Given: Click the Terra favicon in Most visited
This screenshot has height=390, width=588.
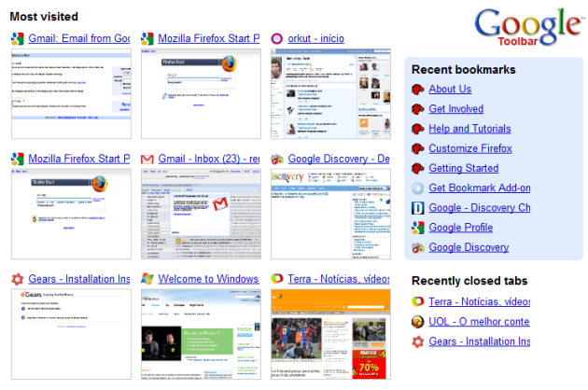Looking at the screenshot, I should (x=277, y=279).
